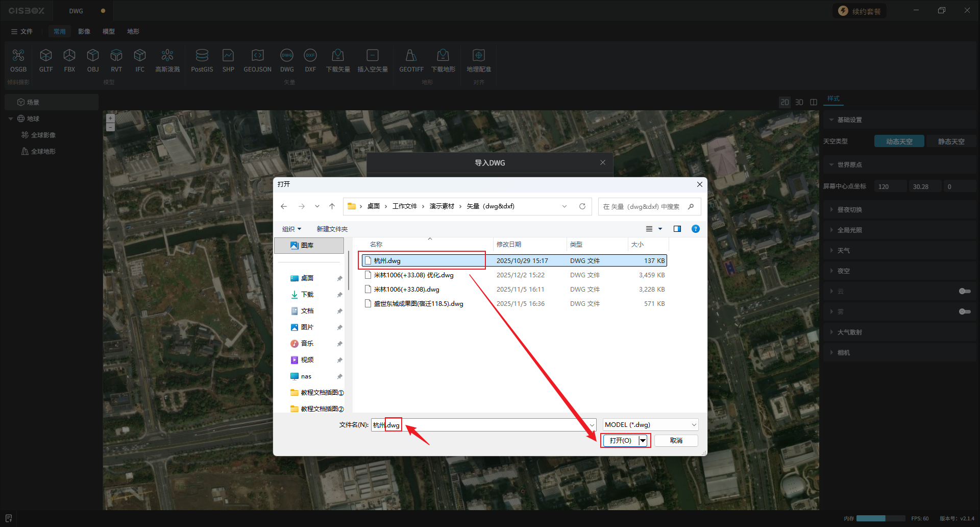Select the 米林1006(+33.08).dwg file
Screen dimensions: 980x527
(x=406, y=290)
